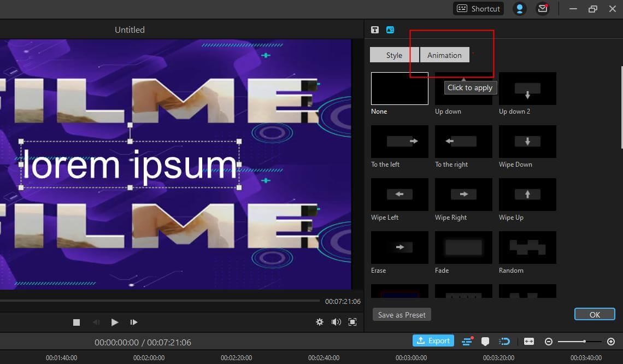Stop playback with the stop button

tap(77, 322)
